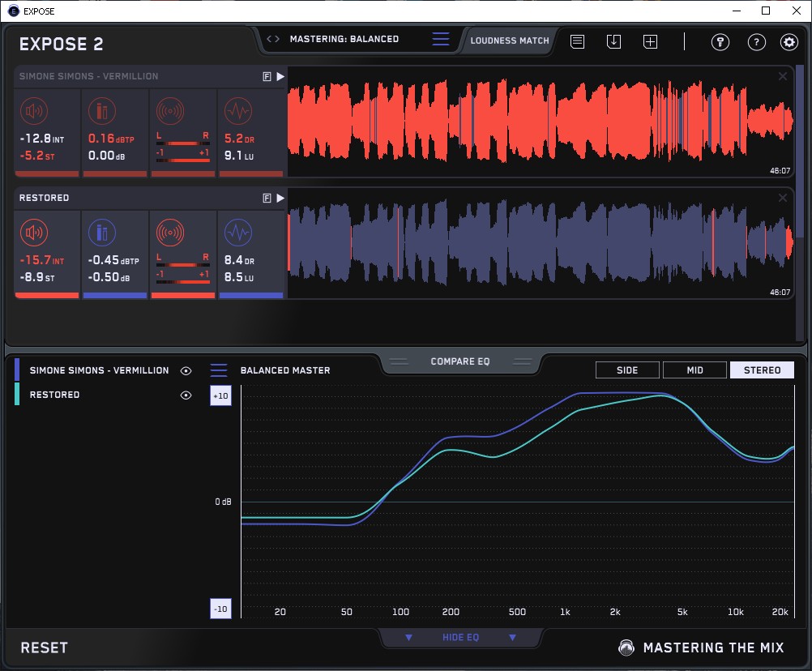Image resolution: width=812 pixels, height=671 pixels.
Task: Click the export download icon in toolbar
Action: click(613, 42)
